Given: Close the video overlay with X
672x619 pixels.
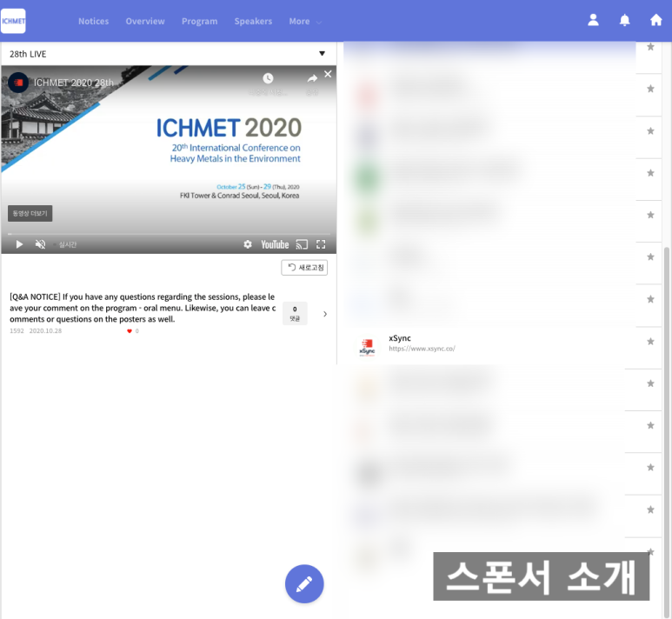Looking at the screenshot, I should click(328, 74).
